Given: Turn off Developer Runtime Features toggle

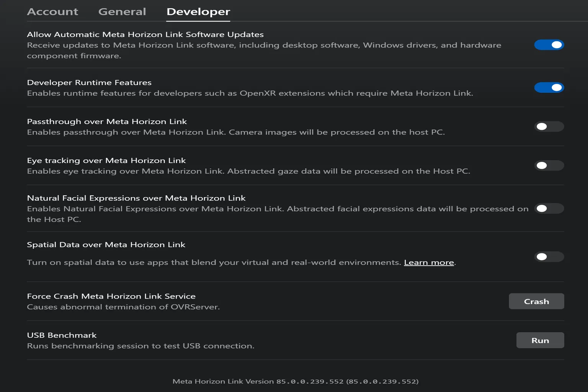Looking at the screenshot, I should pos(549,88).
